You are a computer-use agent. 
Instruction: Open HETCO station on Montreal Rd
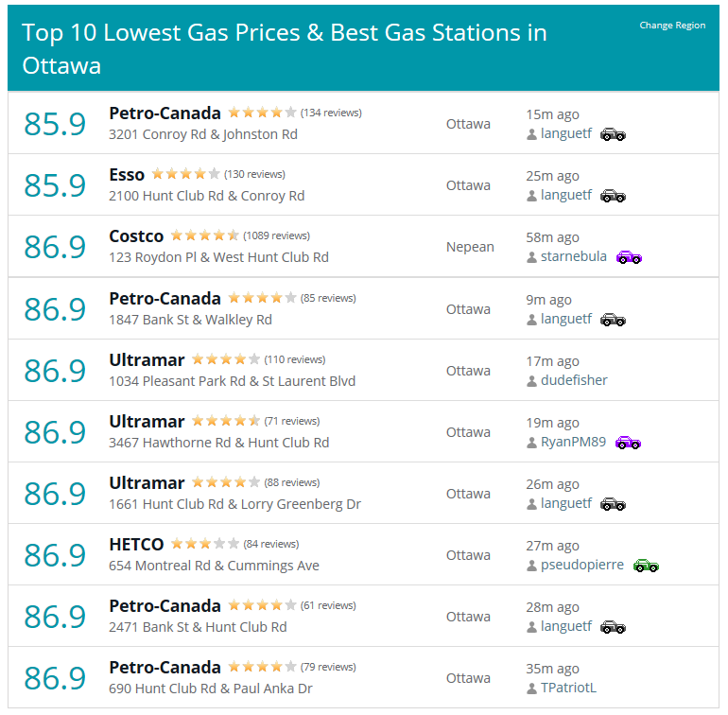136,545
